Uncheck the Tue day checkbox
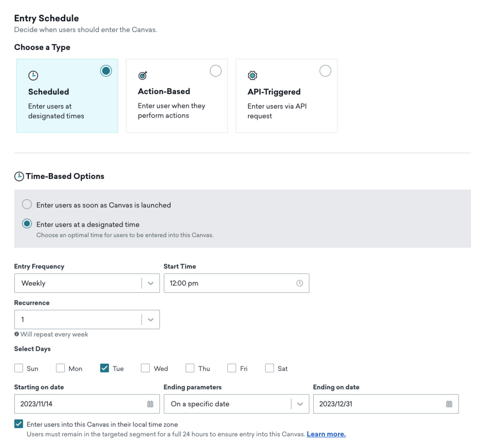 [105, 368]
